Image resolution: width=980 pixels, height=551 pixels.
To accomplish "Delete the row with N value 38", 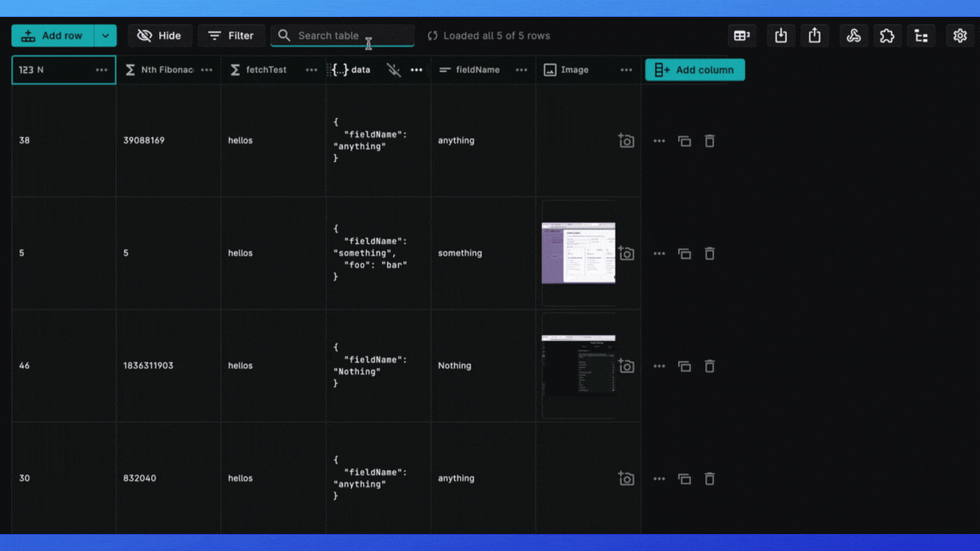I will [709, 141].
